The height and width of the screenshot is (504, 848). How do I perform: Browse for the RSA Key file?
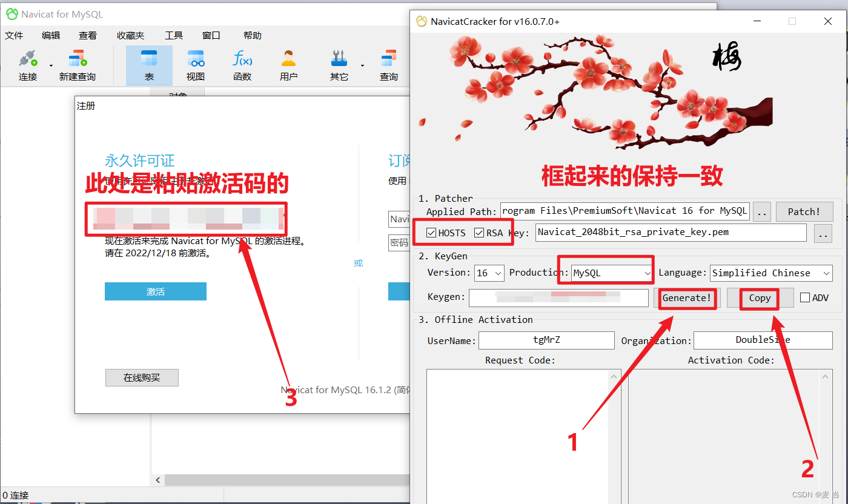coord(823,233)
